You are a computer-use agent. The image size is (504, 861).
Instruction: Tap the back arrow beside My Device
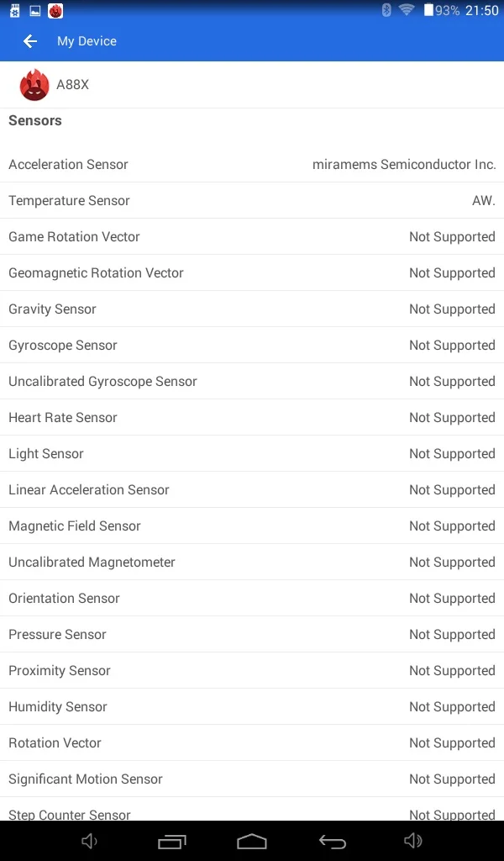(30, 41)
